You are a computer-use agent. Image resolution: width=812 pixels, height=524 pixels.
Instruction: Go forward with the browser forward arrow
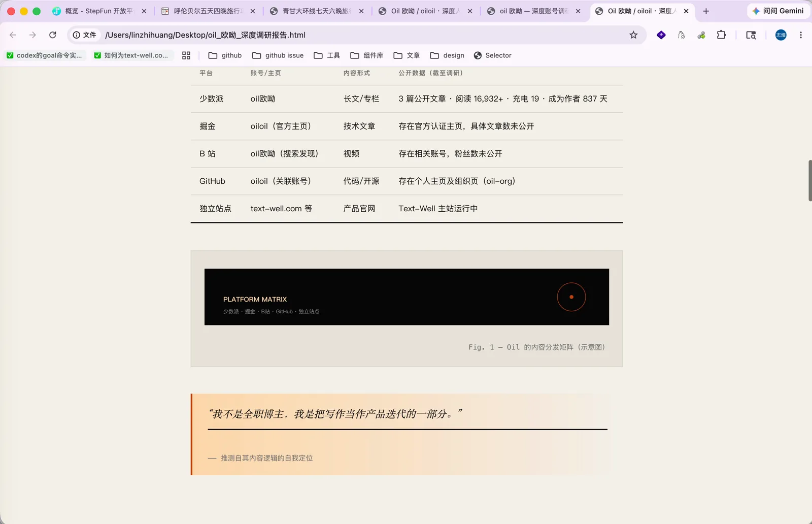click(x=32, y=35)
